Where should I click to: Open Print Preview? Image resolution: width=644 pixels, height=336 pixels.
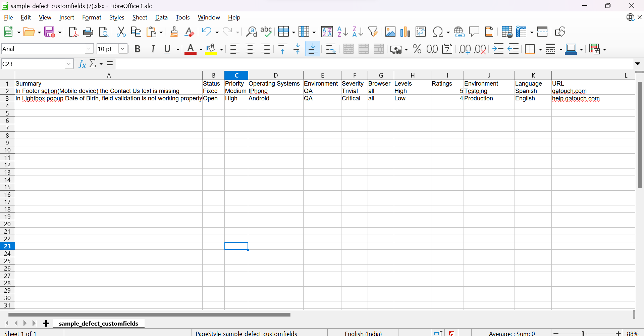tap(104, 32)
